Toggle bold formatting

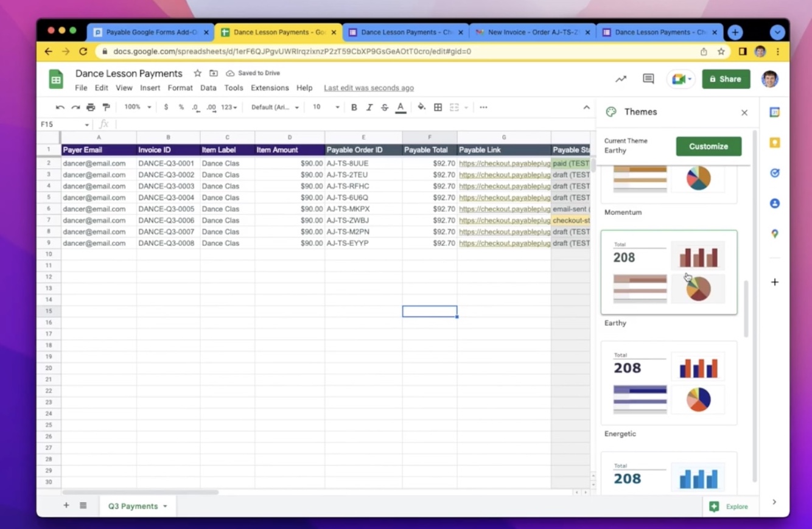tap(354, 107)
